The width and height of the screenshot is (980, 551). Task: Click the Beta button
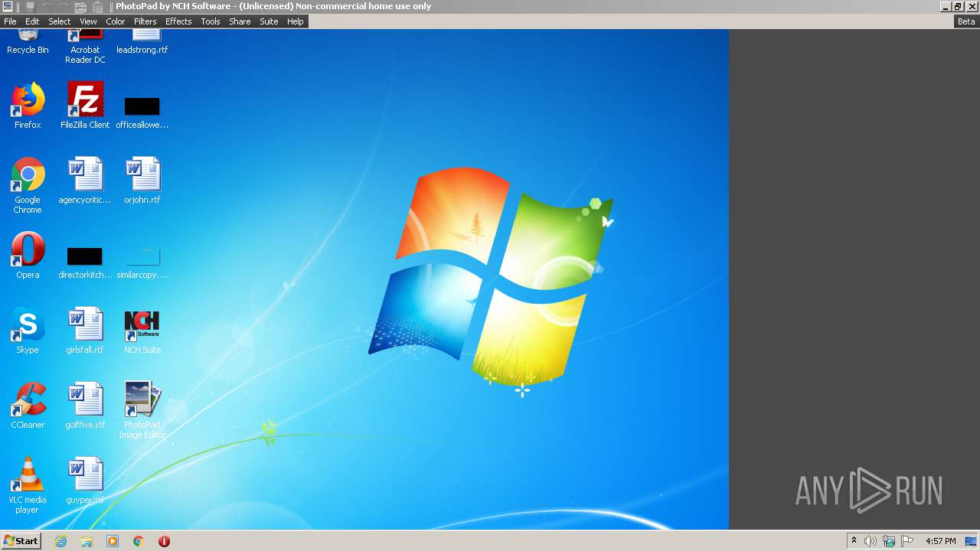(x=966, y=21)
